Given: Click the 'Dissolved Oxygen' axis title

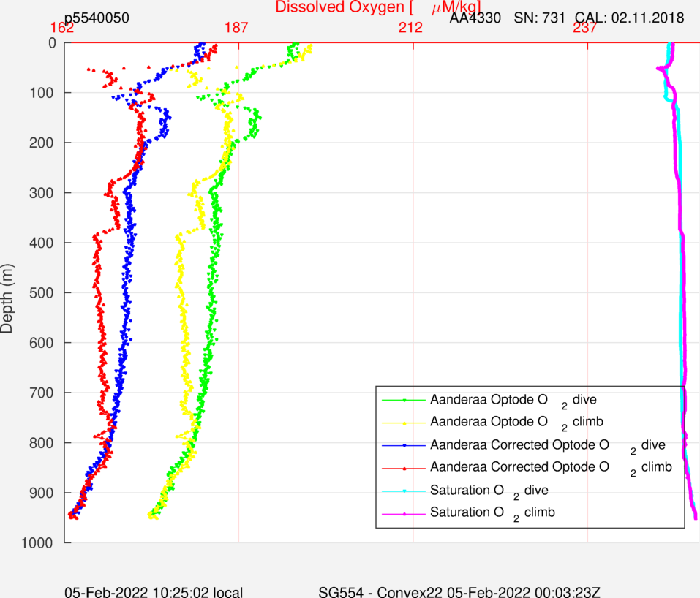Looking at the screenshot, I should (x=378, y=7).
